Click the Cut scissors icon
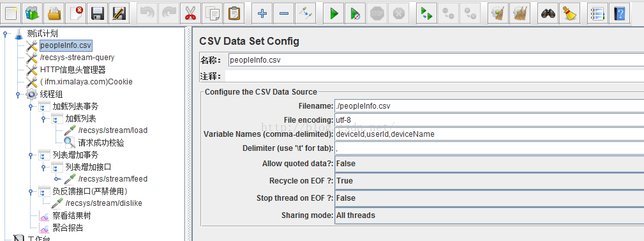 tap(190, 13)
